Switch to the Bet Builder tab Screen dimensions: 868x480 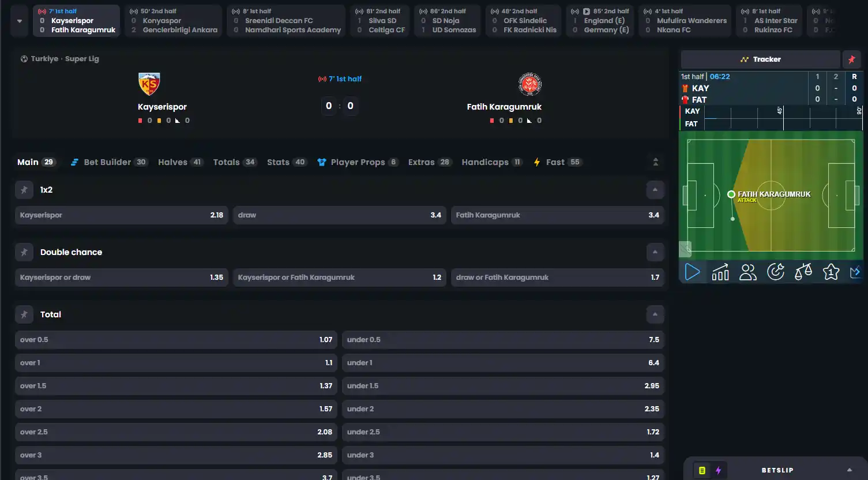tap(109, 162)
